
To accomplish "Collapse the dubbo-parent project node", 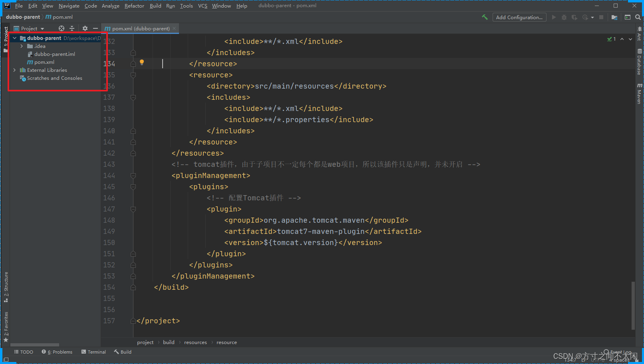I will pos(14,38).
